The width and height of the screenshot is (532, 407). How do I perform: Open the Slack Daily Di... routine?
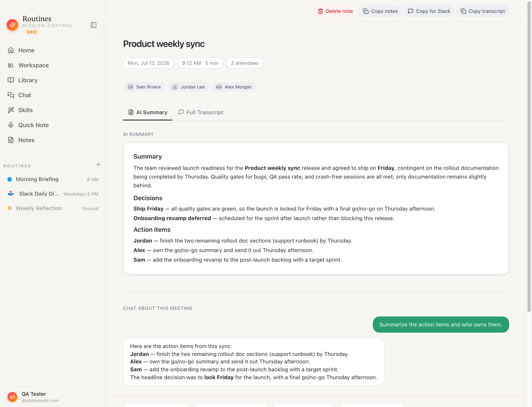53,194
